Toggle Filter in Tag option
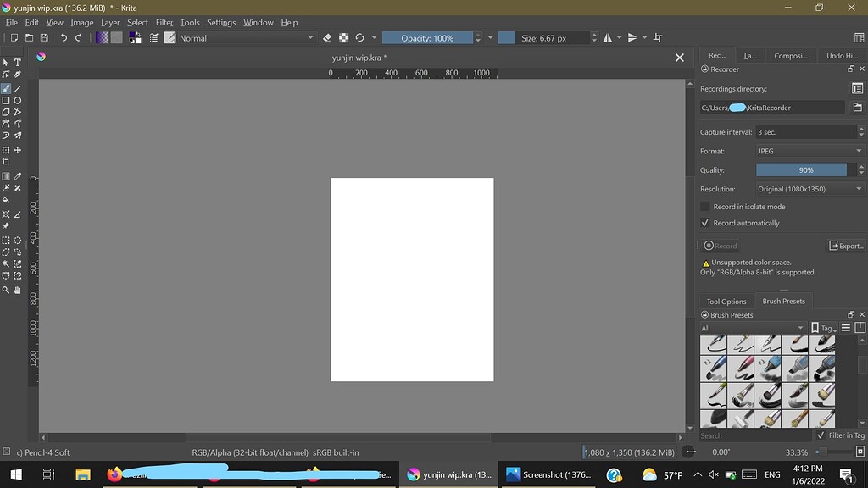 coord(821,435)
